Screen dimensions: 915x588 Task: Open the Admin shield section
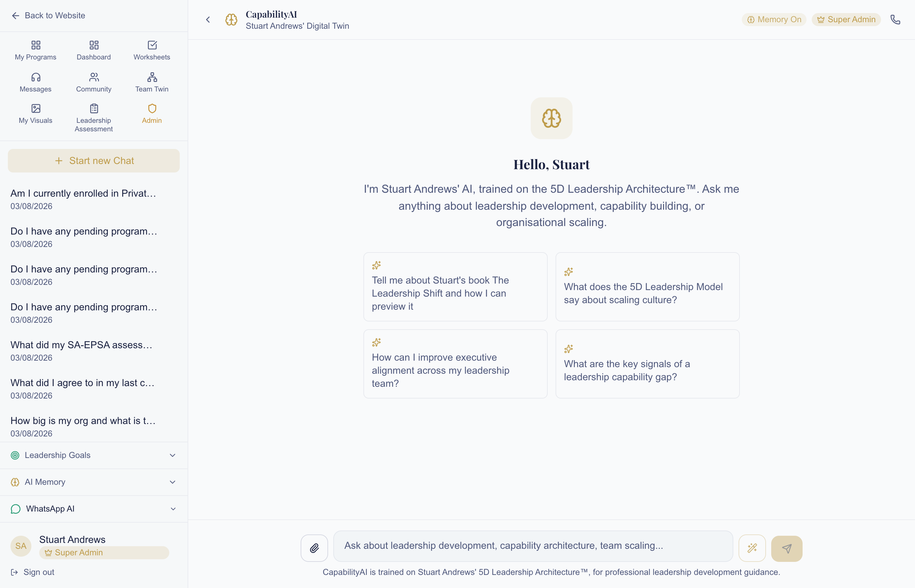coord(152,114)
